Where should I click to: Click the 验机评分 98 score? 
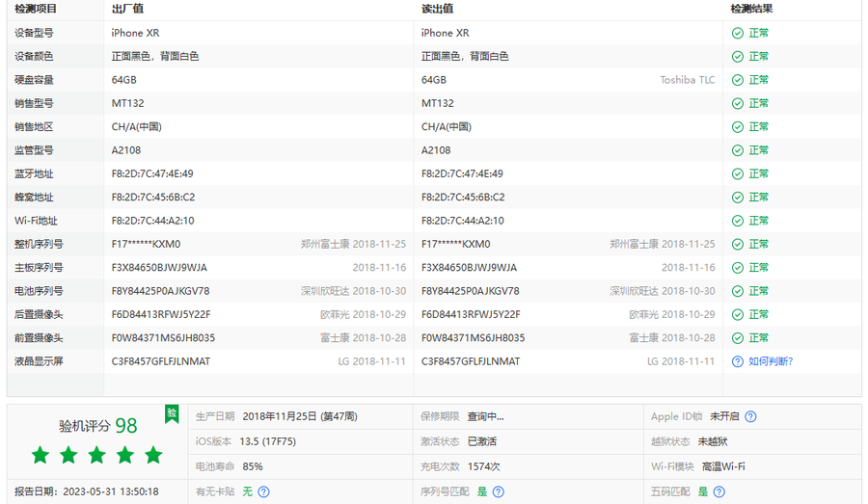pos(98,425)
